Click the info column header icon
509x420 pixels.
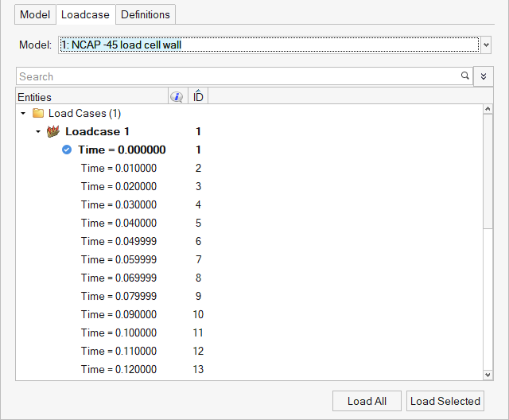[177, 97]
